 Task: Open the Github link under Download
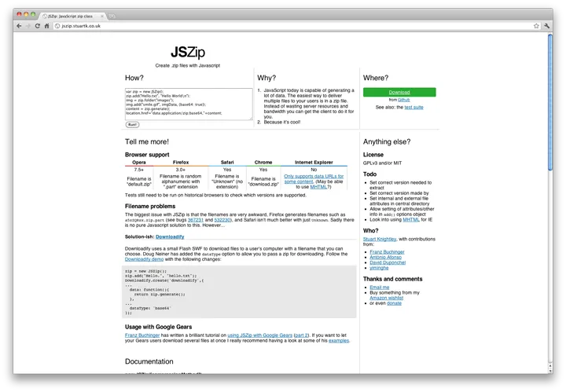point(403,100)
